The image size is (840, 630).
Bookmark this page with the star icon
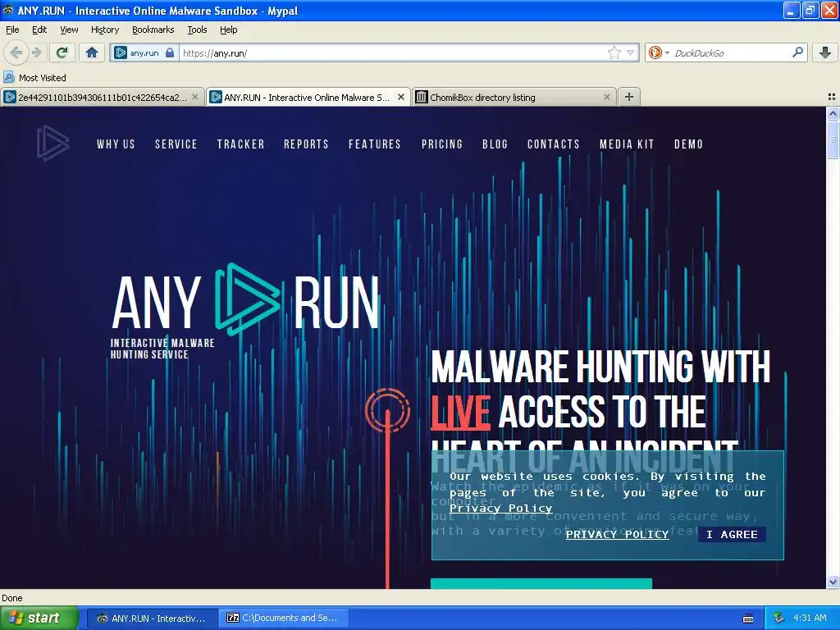[614, 52]
